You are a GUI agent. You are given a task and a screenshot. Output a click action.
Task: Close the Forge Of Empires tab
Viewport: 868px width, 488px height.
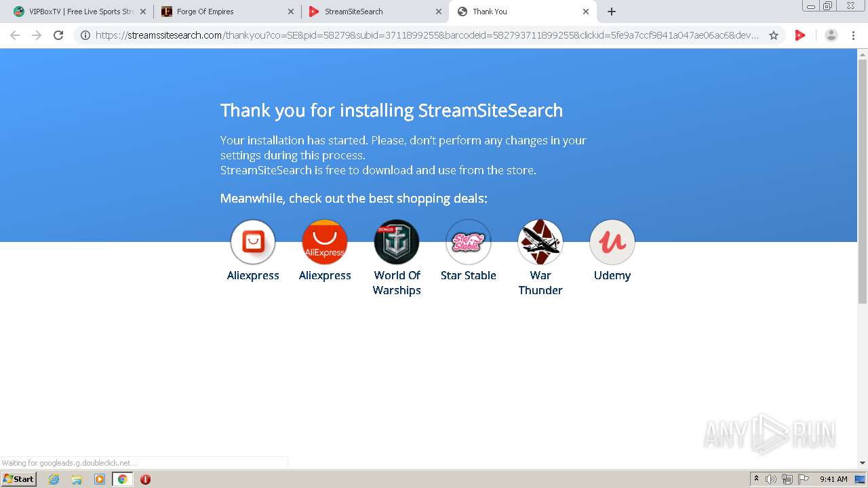coord(290,12)
